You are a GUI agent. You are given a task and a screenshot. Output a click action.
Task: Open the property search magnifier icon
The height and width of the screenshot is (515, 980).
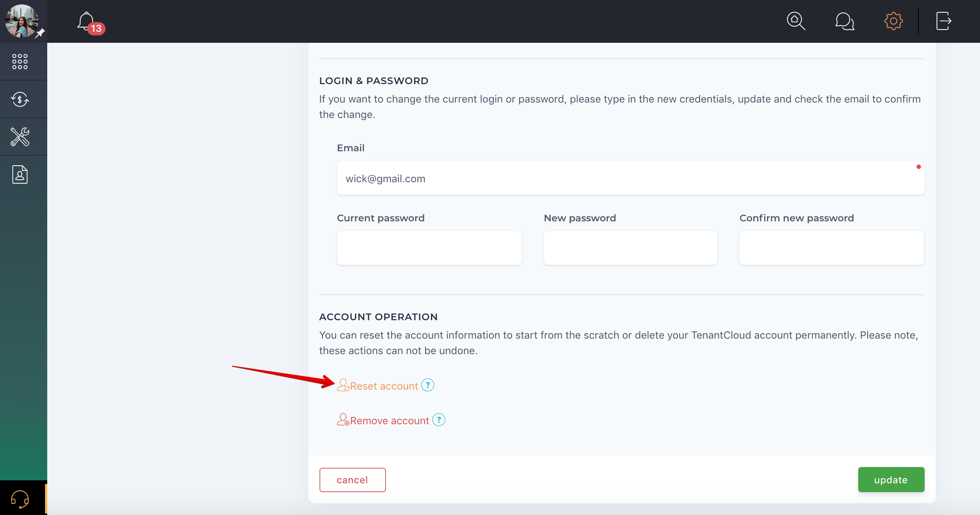click(796, 21)
